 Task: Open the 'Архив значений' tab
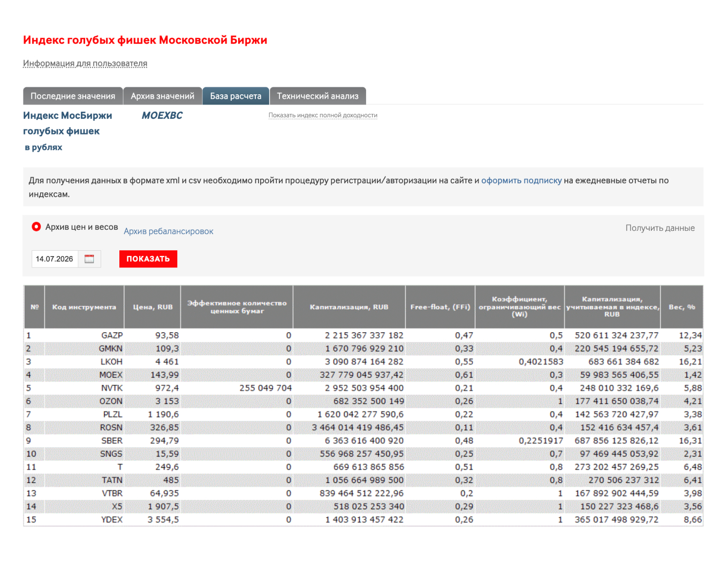(163, 96)
